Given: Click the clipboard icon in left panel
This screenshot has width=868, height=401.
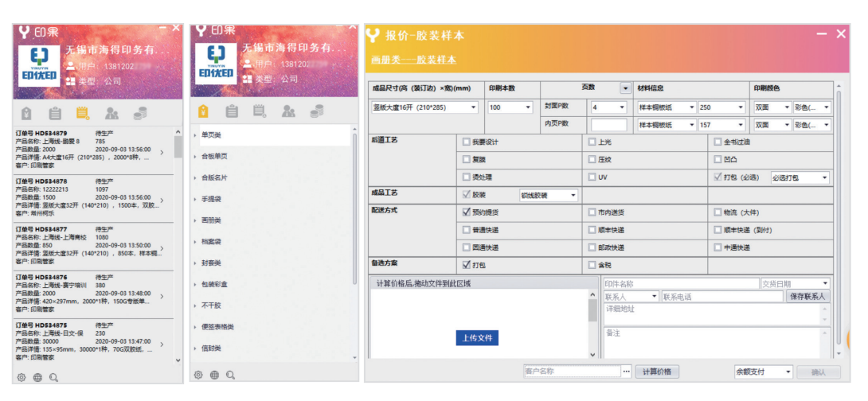Looking at the screenshot, I should [54, 112].
